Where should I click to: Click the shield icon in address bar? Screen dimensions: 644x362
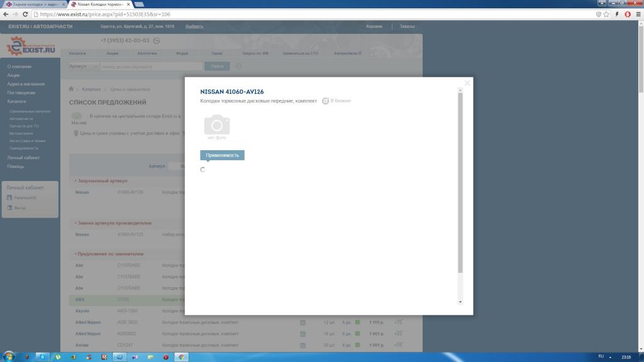tap(599, 14)
